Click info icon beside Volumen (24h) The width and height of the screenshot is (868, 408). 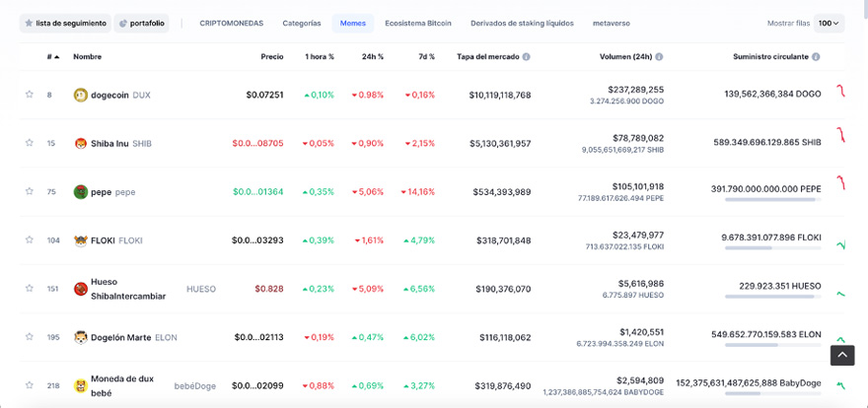pos(659,57)
